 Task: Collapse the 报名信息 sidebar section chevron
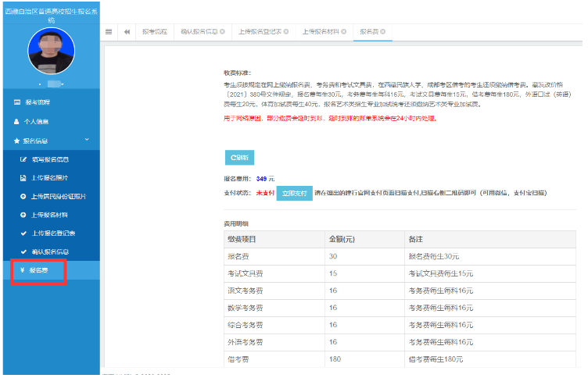tap(86, 141)
